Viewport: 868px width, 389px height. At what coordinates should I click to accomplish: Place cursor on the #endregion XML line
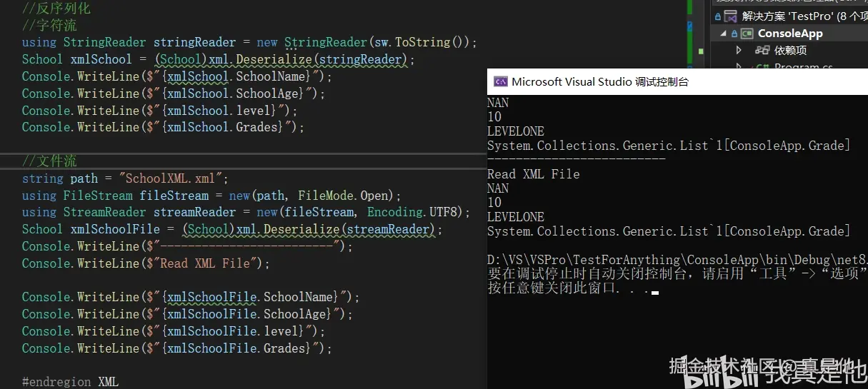pyautogui.click(x=70, y=382)
